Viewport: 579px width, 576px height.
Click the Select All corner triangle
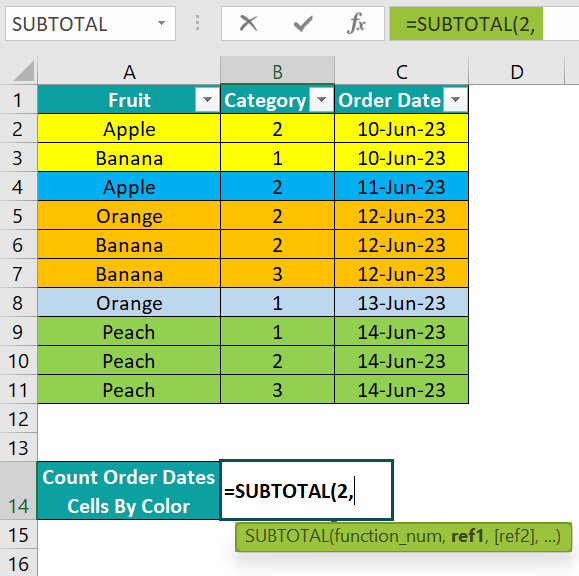coord(23,71)
